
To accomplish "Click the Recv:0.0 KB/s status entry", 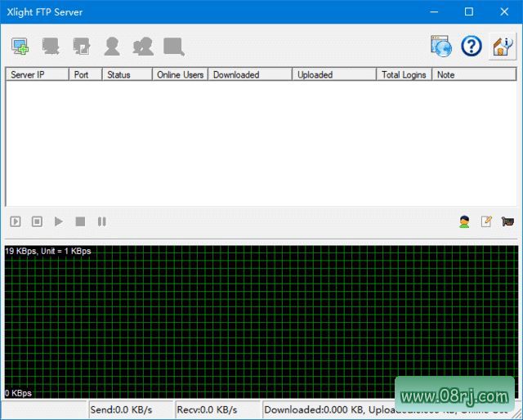I will tap(218, 409).
